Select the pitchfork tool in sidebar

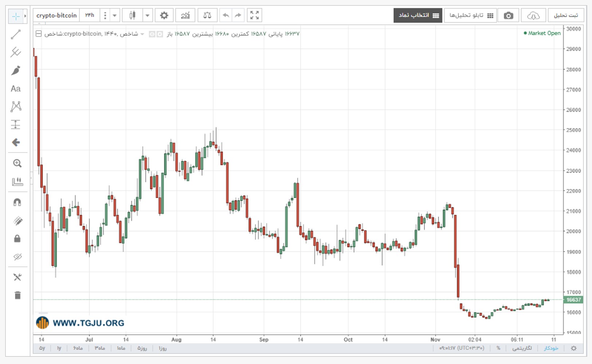click(x=16, y=52)
